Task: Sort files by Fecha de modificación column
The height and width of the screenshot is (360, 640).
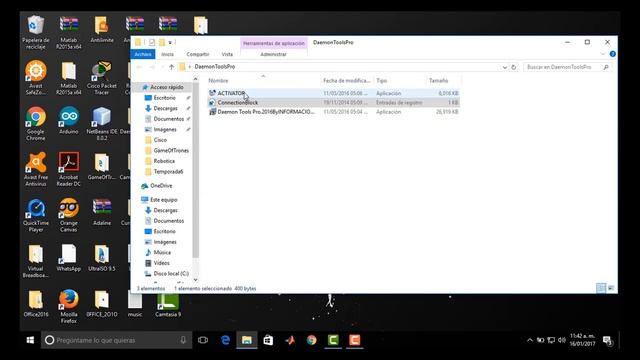Action: click(x=347, y=80)
